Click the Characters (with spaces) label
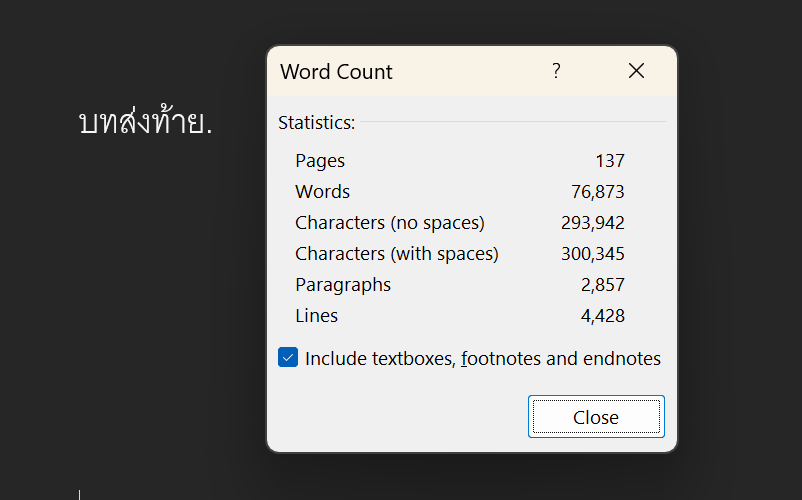The image size is (802, 500). 396,254
